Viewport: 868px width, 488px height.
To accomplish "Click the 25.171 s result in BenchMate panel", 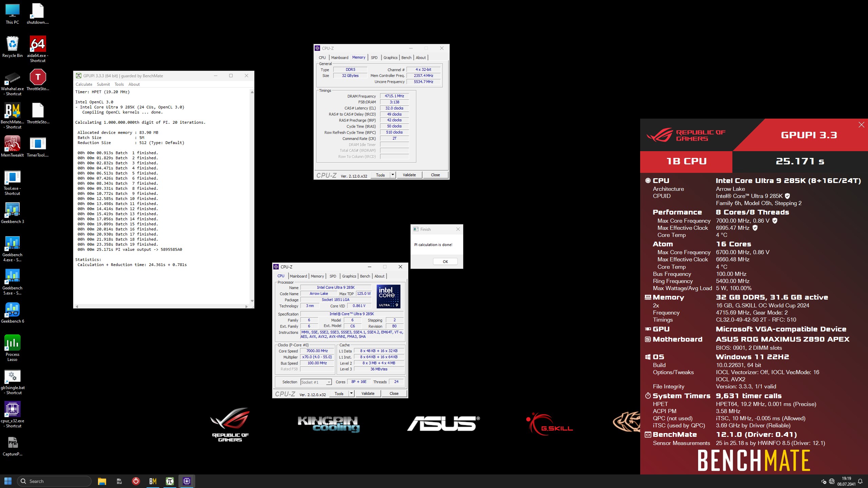I will click(x=800, y=161).
